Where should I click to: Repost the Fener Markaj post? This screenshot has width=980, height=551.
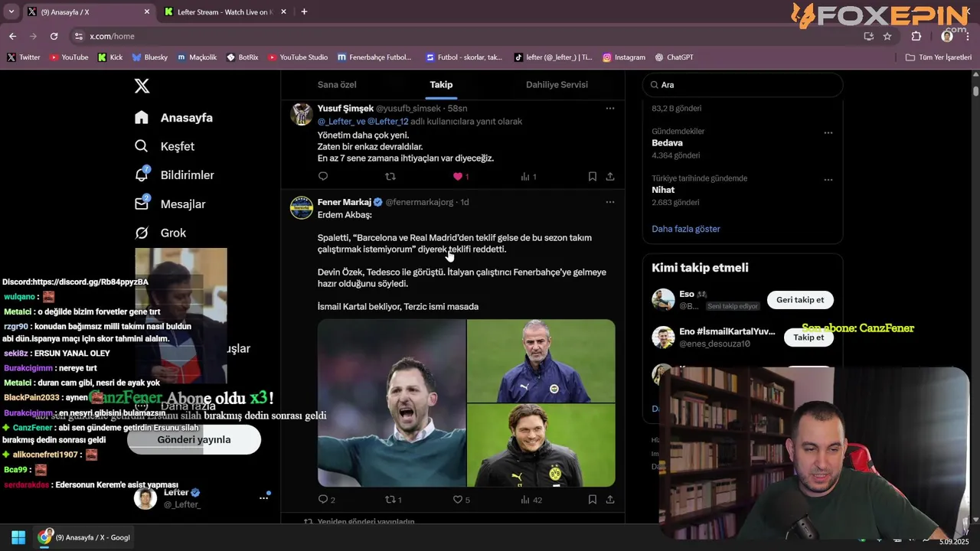[x=390, y=500]
